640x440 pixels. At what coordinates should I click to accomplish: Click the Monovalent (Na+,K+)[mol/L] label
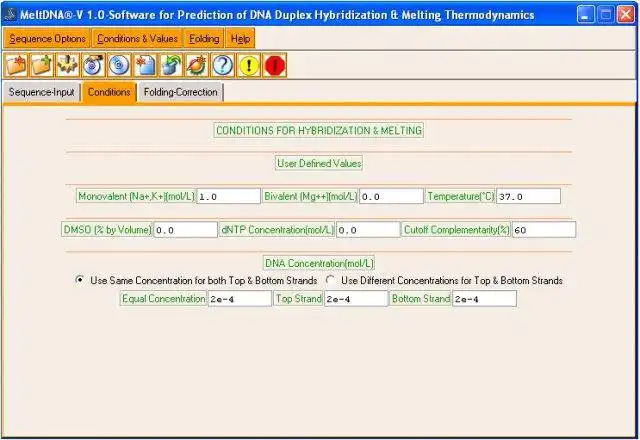136,196
